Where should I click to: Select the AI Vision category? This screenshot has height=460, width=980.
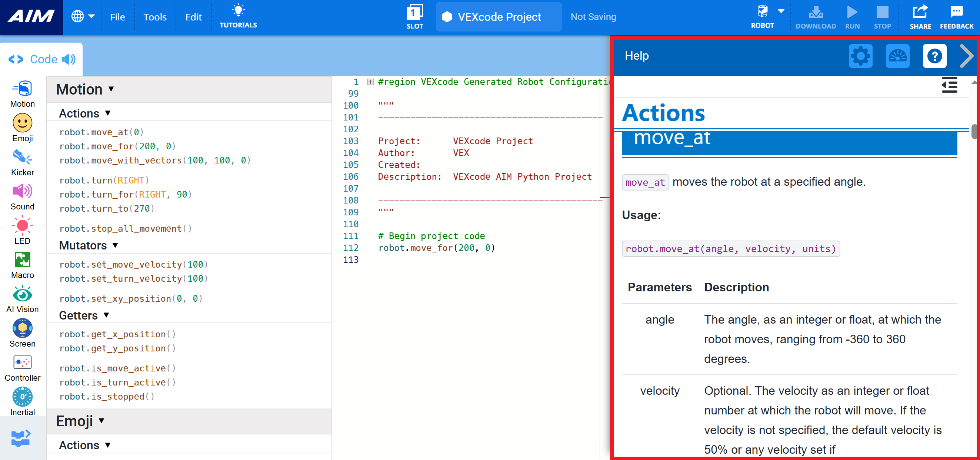point(22,298)
